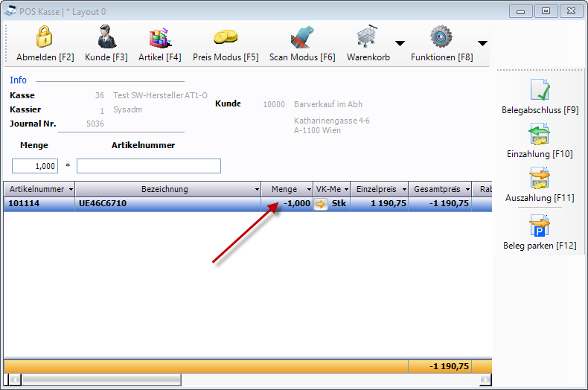Activate Preis Modus coins icon

point(226,37)
